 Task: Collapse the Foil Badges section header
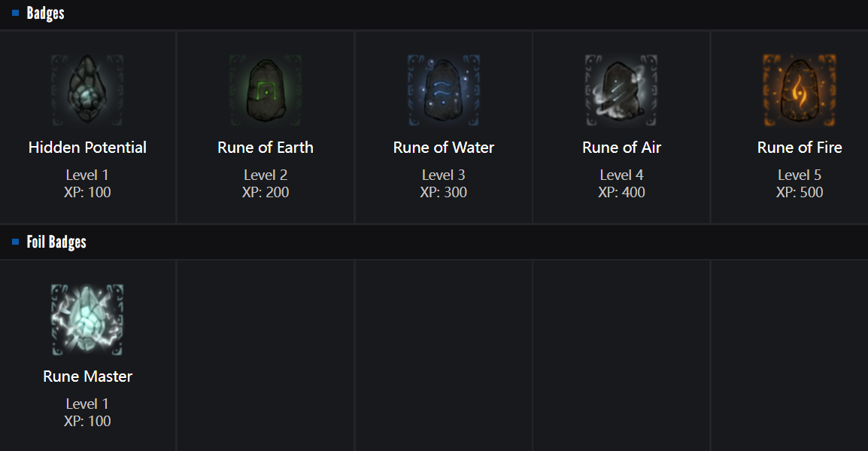tap(56, 242)
